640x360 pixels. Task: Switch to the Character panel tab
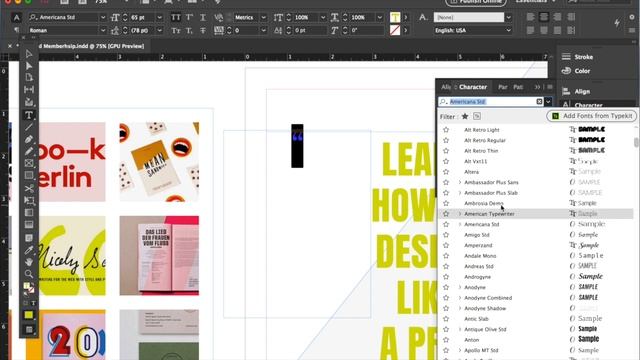(x=473, y=87)
